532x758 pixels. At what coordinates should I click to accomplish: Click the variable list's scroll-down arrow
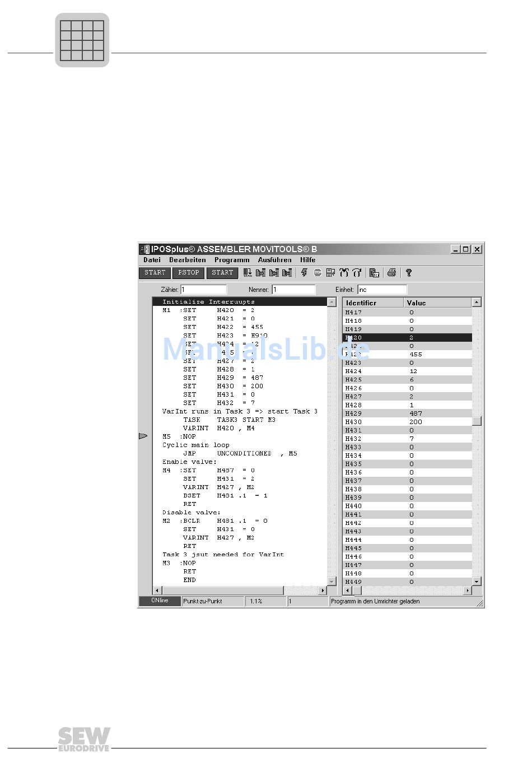(x=477, y=582)
